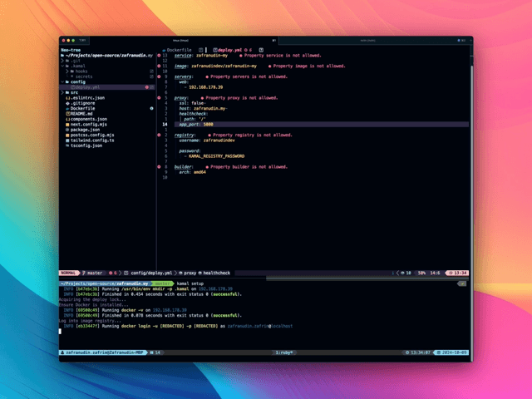The image size is (532, 399).
Task: Click the diagnostics count 6 in statusline
Action: (113, 273)
